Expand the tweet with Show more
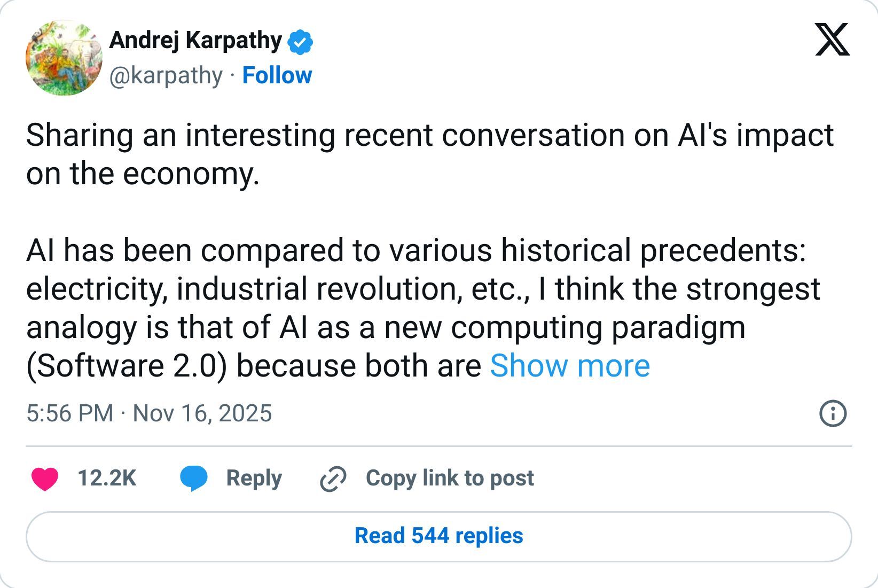The height and width of the screenshot is (588, 878). [x=569, y=366]
